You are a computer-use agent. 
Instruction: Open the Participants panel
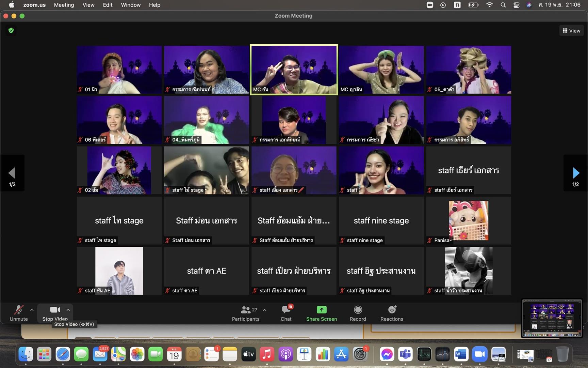coord(245,313)
